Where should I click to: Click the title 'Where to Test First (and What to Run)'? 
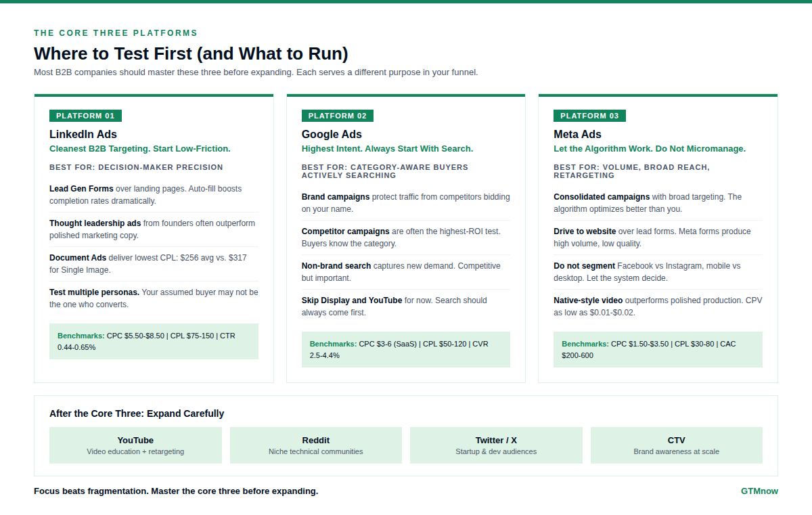[191, 53]
